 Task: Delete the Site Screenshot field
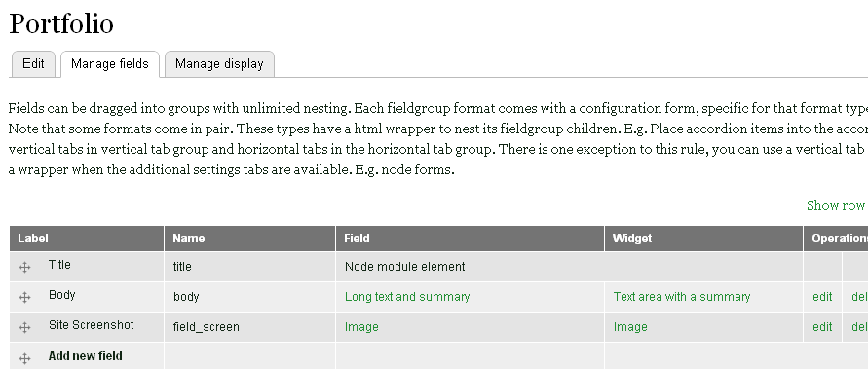click(859, 327)
